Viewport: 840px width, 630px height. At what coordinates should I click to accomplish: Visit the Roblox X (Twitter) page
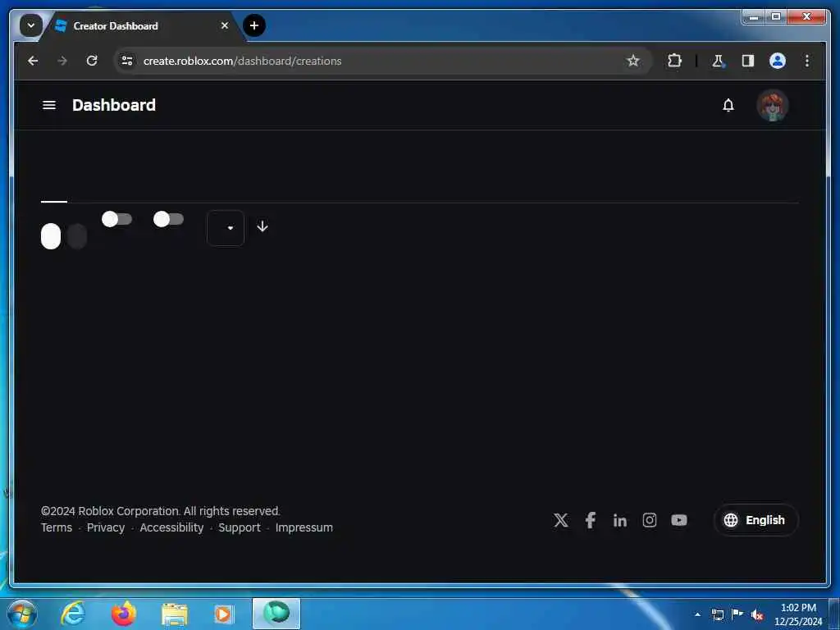(561, 520)
